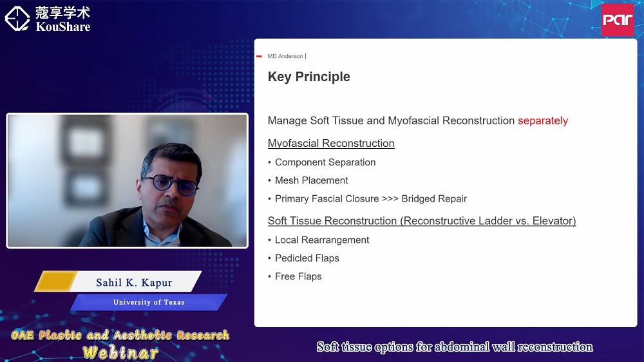
Task: Click the Sahil K. Kapur name banner
Action: coord(134,282)
